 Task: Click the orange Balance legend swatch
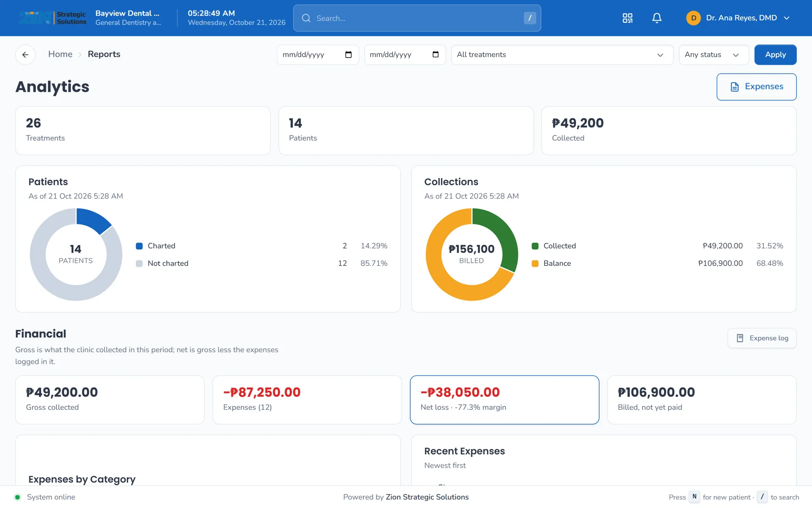coord(535,263)
